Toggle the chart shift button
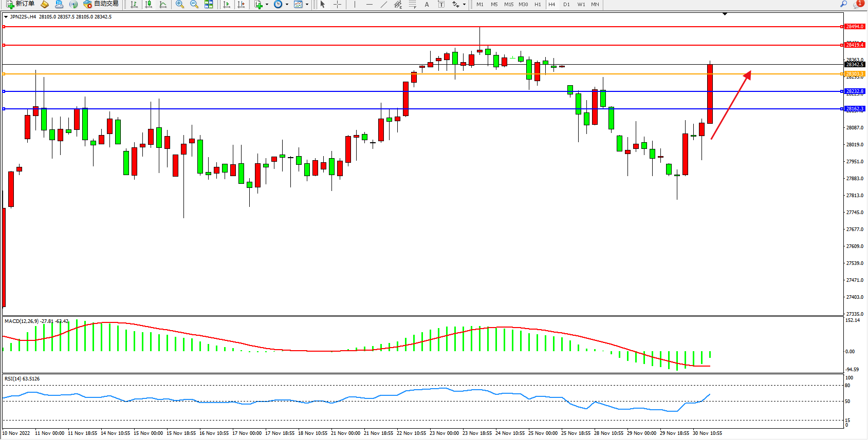Viewport: 868px width, 440px height. (x=241, y=4)
